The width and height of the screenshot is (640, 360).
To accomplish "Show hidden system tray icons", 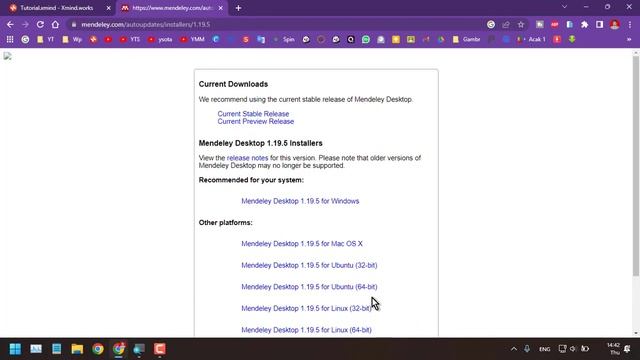I will click(514, 349).
